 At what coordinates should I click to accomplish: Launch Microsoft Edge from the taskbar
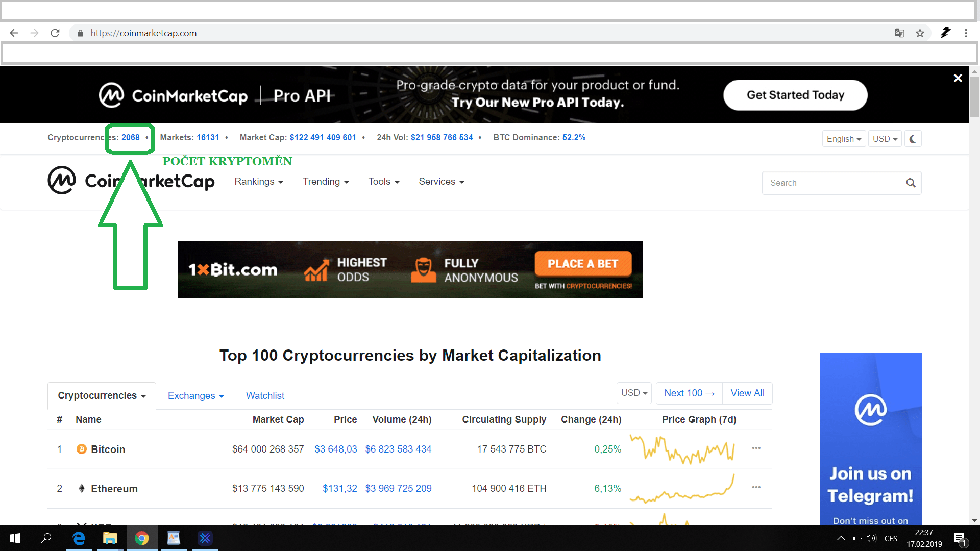(79, 538)
